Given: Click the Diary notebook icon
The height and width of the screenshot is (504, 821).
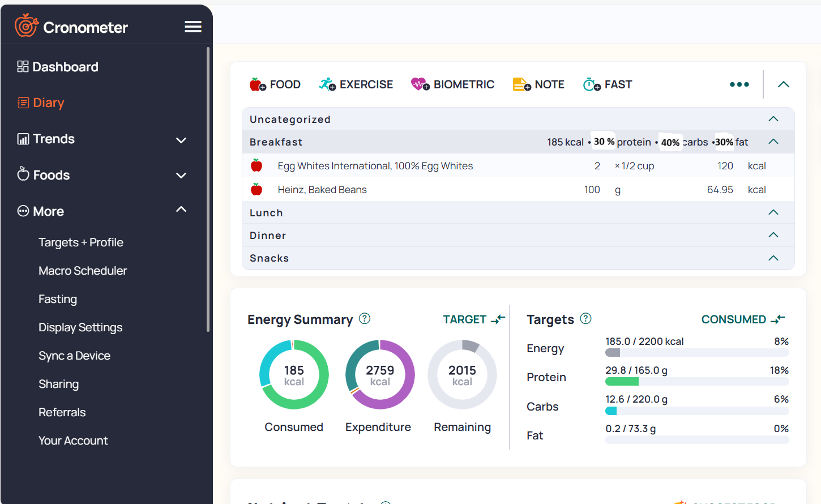Looking at the screenshot, I should tap(23, 102).
